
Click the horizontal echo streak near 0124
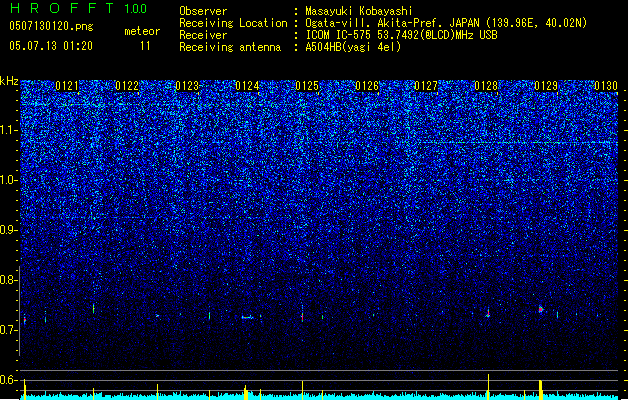click(248, 317)
